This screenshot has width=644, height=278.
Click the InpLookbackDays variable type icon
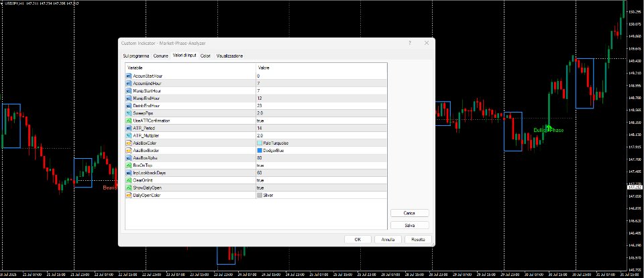tap(129, 173)
